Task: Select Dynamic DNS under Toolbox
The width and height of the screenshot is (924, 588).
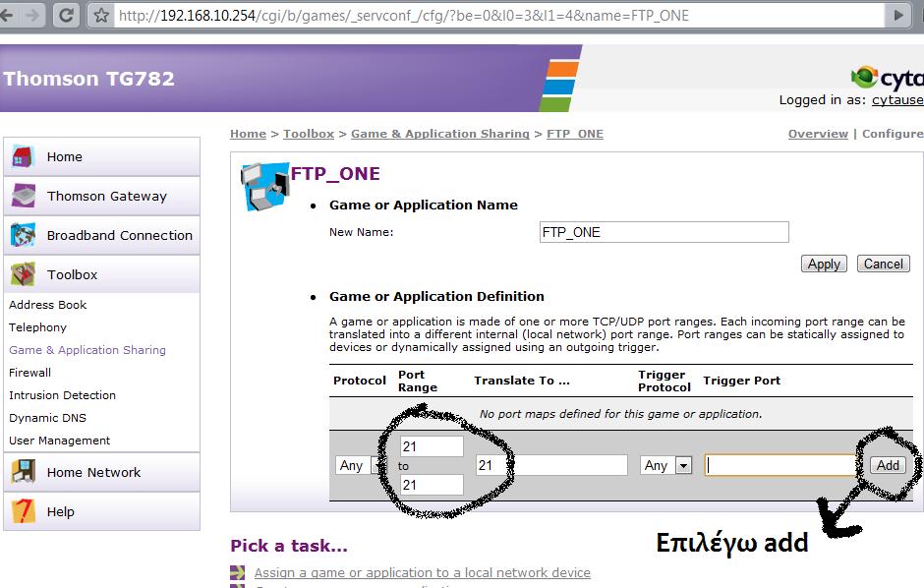Action: pos(48,418)
